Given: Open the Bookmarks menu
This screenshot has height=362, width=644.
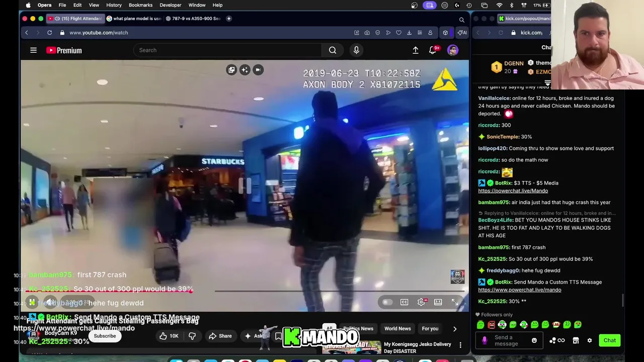Looking at the screenshot, I should coord(140,5).
